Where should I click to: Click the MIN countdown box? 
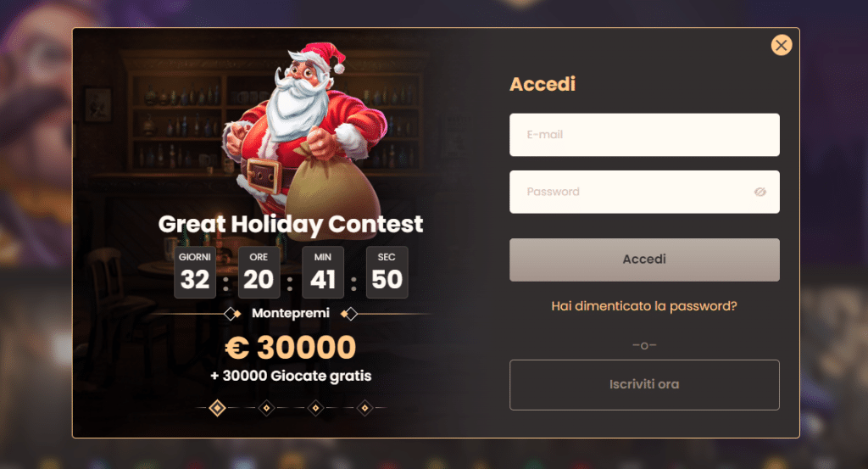click(x=323, y=272)
